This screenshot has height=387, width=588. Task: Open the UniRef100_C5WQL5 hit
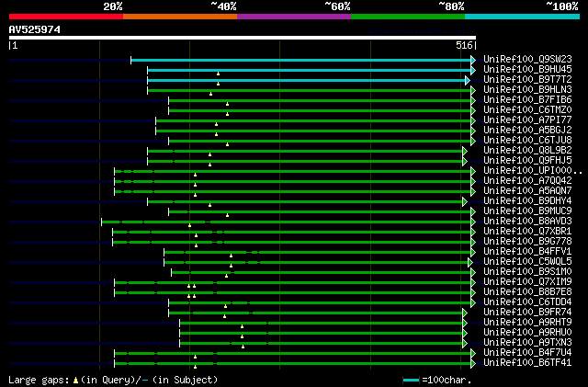point(527,262)
